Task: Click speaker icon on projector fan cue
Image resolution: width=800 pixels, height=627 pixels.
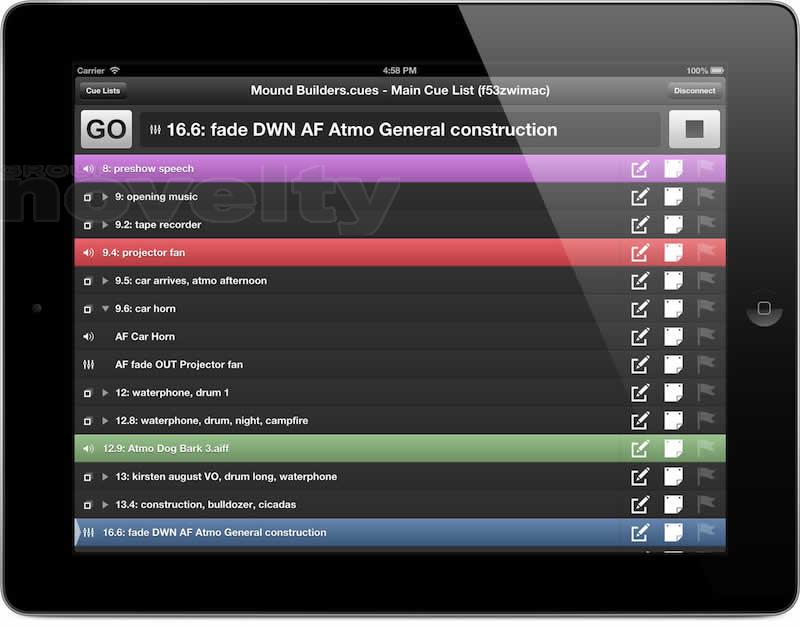Action: click(x=88, y=253)
